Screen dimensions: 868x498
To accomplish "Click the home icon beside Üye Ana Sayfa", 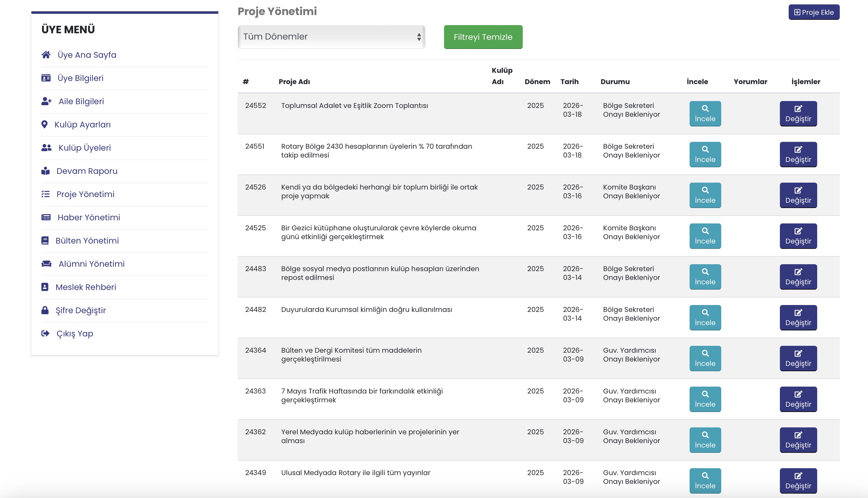I will pyautogui.click(x=46, y=55).
